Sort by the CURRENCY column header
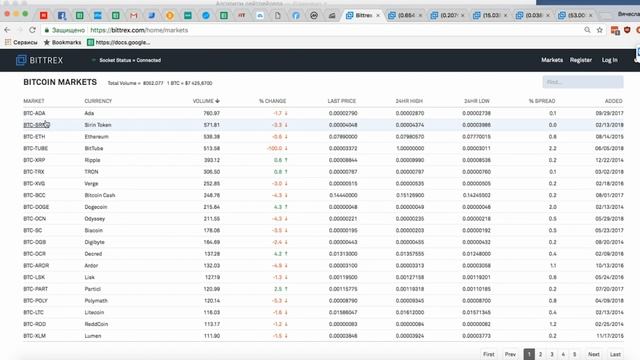The height and width of the screenshot is (360, 640). click(98, 101)
